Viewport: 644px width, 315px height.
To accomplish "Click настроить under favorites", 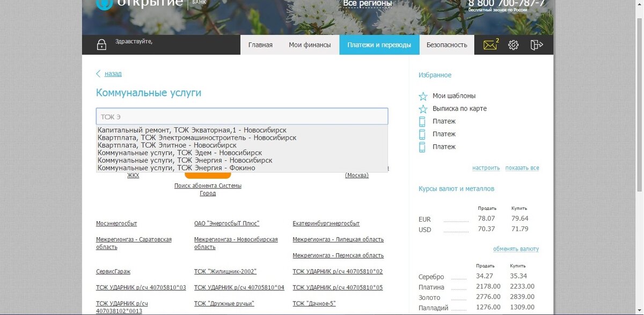I will 486,168.
